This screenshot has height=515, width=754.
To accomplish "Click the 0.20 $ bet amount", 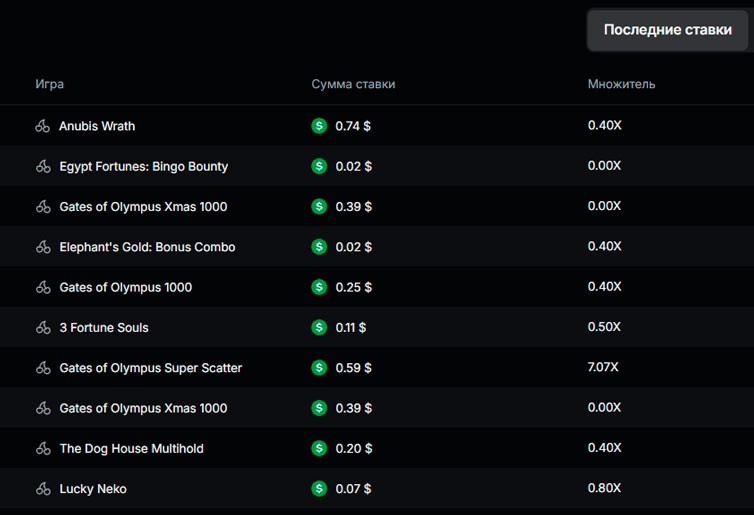I will click(353, 449).
